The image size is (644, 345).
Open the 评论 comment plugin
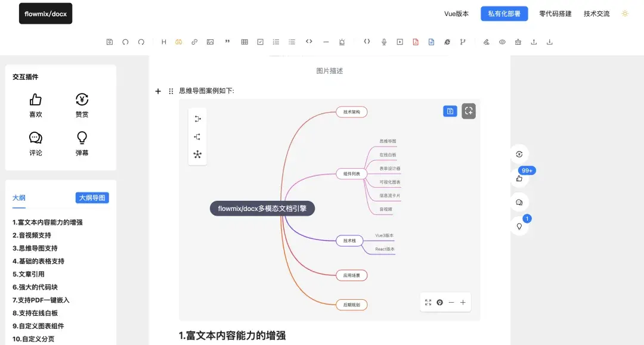point(36,144)
